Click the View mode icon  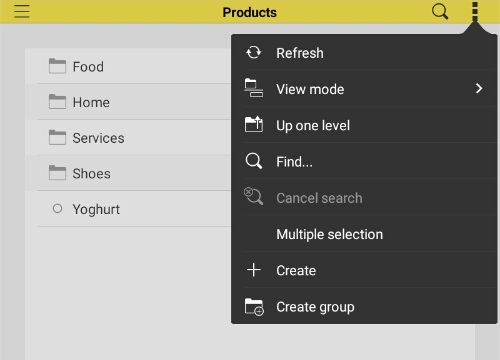pyautogui.click(x=254, y=88)
